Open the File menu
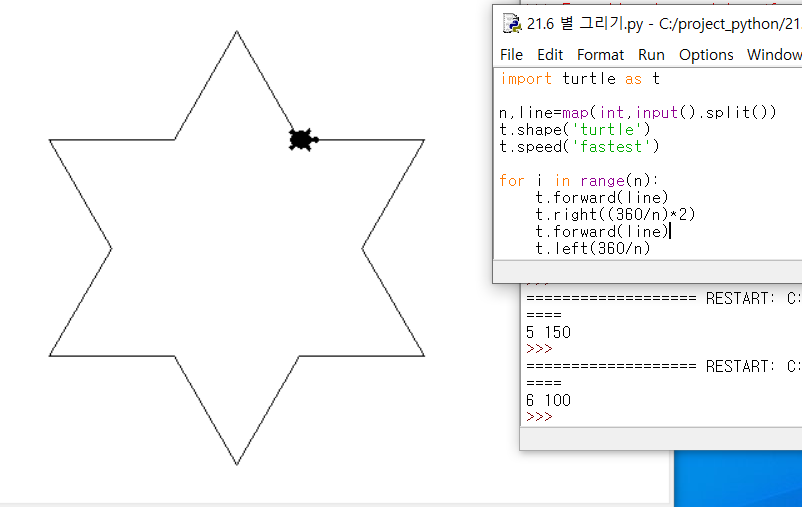This screenshot has height=507, width=802. tap(511, 55)
